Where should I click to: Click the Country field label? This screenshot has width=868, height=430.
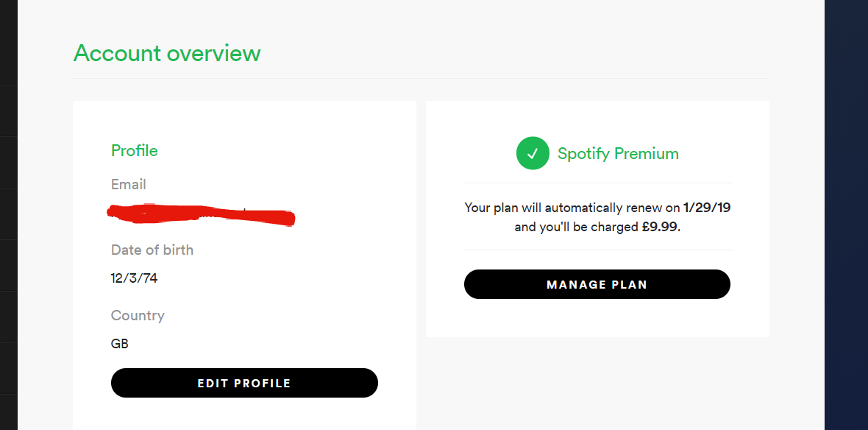[x=138, y=315]
